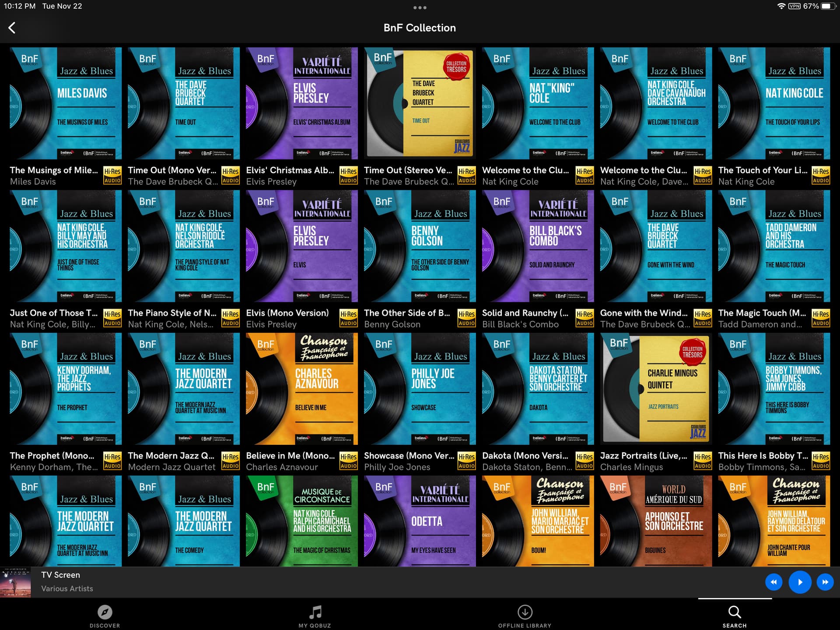Viewport: 840px width, 630px height.
Task: Tap Hi-Res badge beside Elvis' Christmas Album
Action: tap(349, 176)
